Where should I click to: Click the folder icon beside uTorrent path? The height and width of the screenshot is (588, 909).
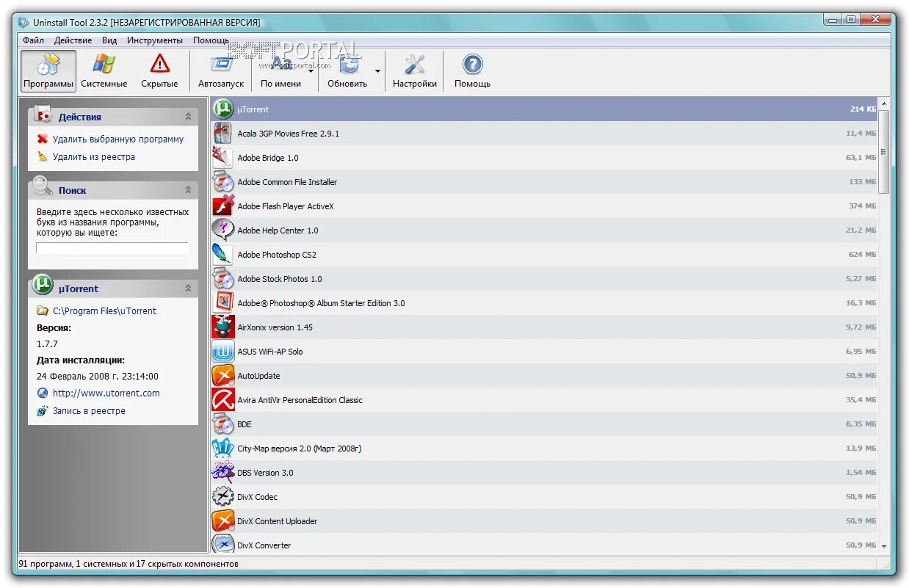click(x=43, y=311)
